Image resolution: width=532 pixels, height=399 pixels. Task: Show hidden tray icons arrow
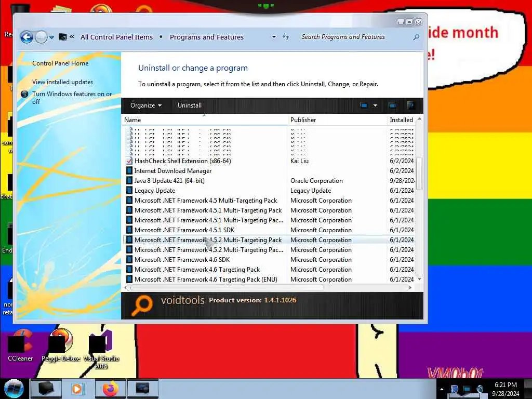click(442, 389)
